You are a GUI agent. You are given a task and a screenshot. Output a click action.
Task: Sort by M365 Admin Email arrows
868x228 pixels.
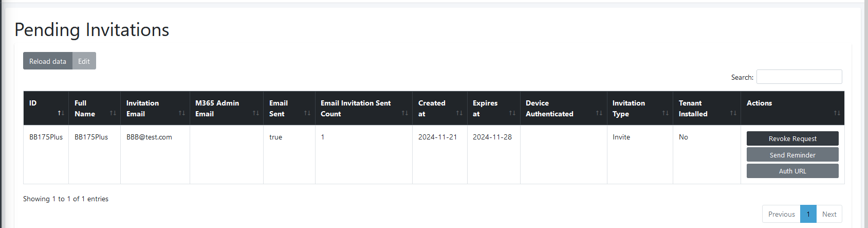255,113
